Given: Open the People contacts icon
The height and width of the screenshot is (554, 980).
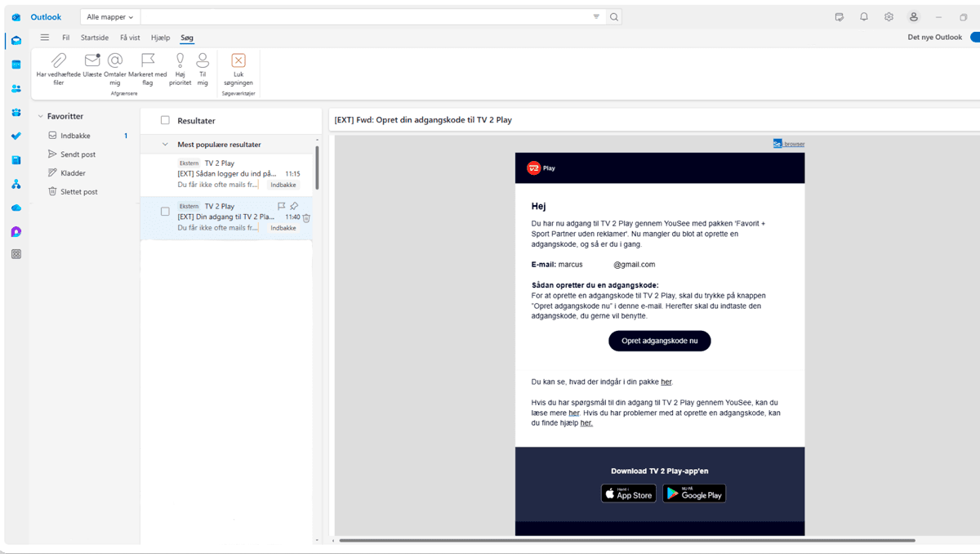Looking at the screenshot, I should point(16,88).
